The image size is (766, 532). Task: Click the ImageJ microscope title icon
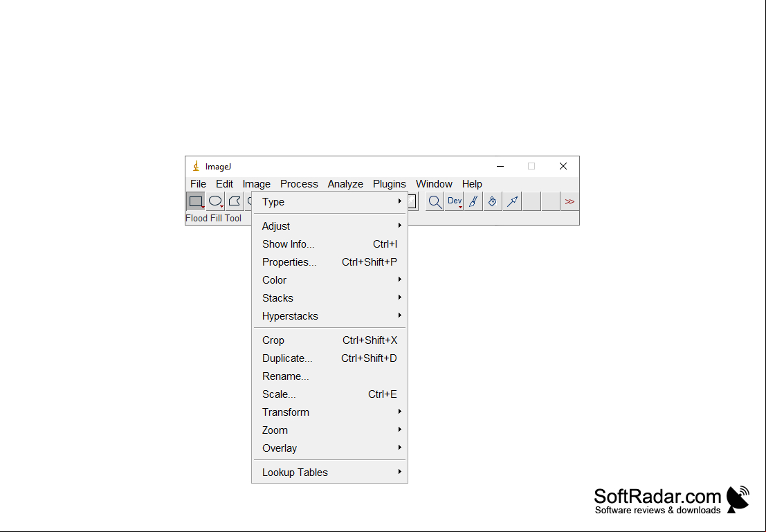pyautogui.click(x=196, y=166)
